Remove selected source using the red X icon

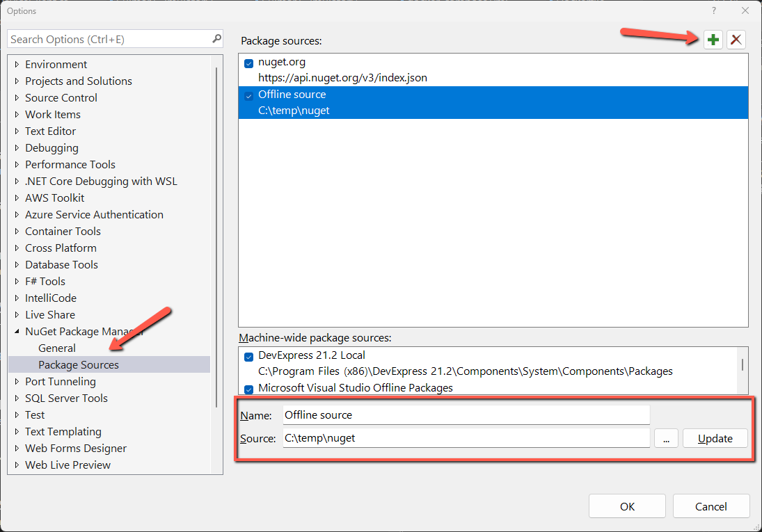(x=736, y=40)
